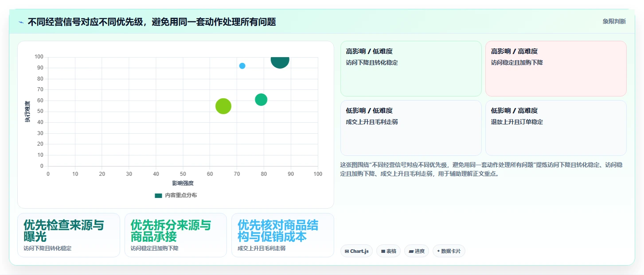Select the medium green bubble in chart
The image size is (644, 275).
pyautogui.click(x=261, y=100)
